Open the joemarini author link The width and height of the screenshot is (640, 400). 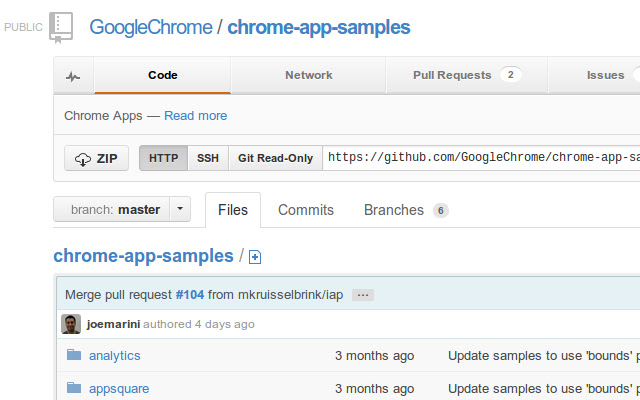coord(113,324)
